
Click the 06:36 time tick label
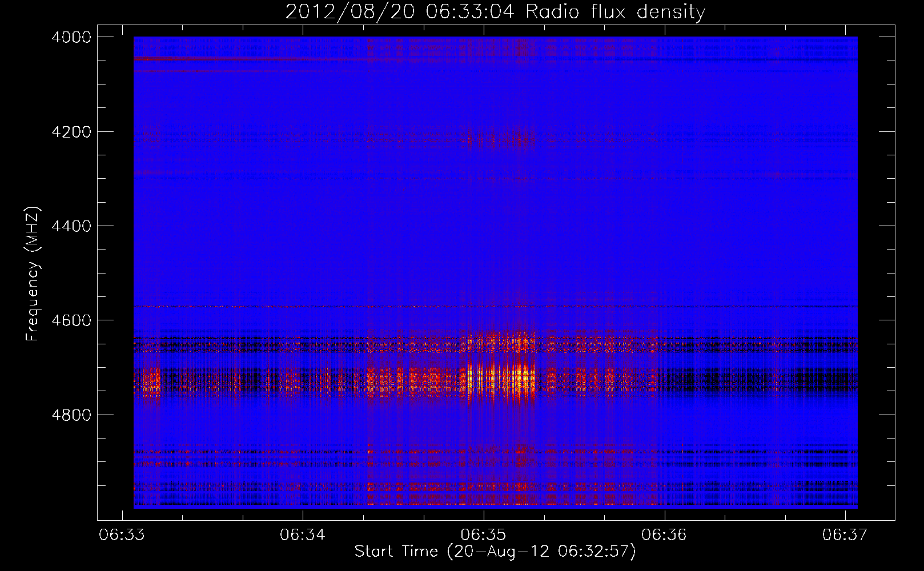click(664, 535)
